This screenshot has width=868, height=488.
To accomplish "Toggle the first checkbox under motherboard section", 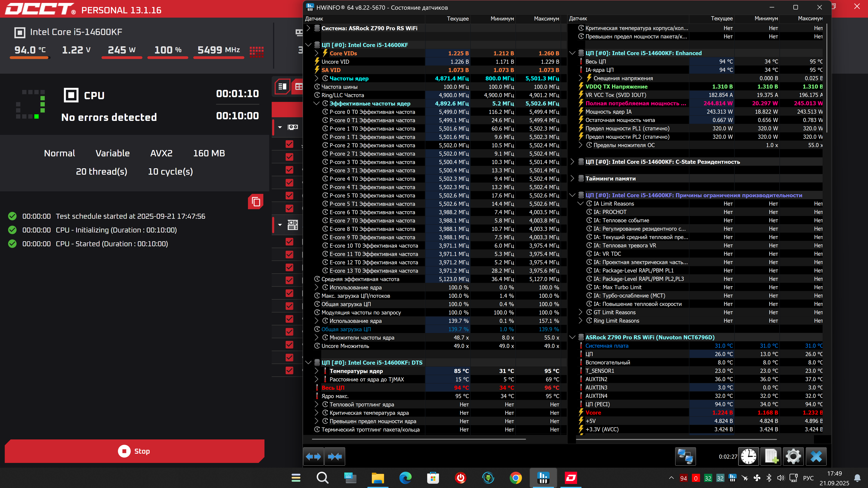I will pyautogui.click(x=289, y=242).
